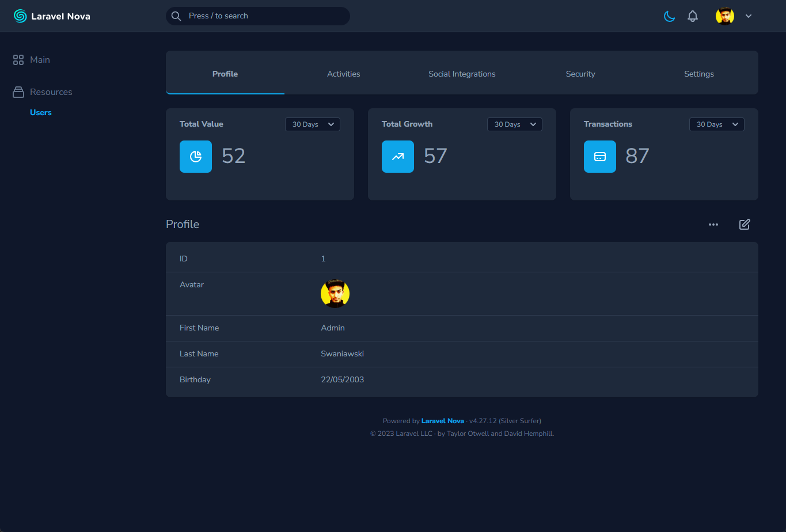Select Users under Resources
This screenshot has height=532, width=786.
click(x=40, y=112)
